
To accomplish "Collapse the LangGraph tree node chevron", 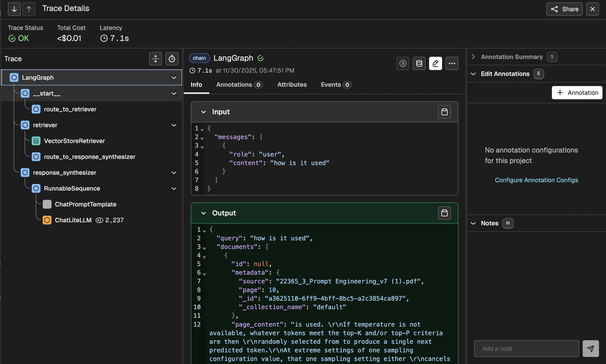I will coord(174,77).
